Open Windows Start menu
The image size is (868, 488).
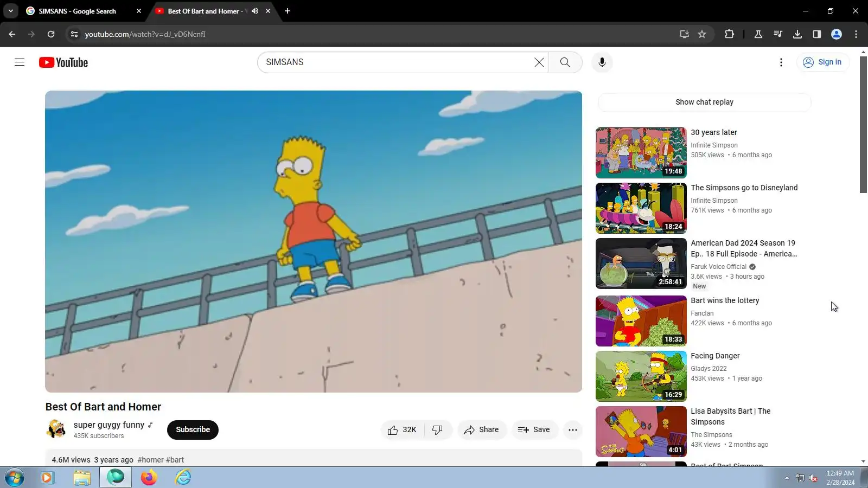tap(14, 477)
